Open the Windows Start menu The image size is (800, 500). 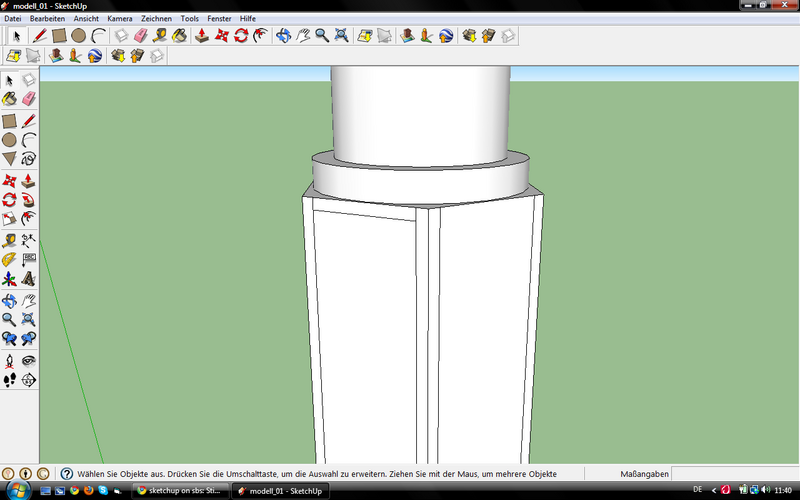[x=15, y=491]
